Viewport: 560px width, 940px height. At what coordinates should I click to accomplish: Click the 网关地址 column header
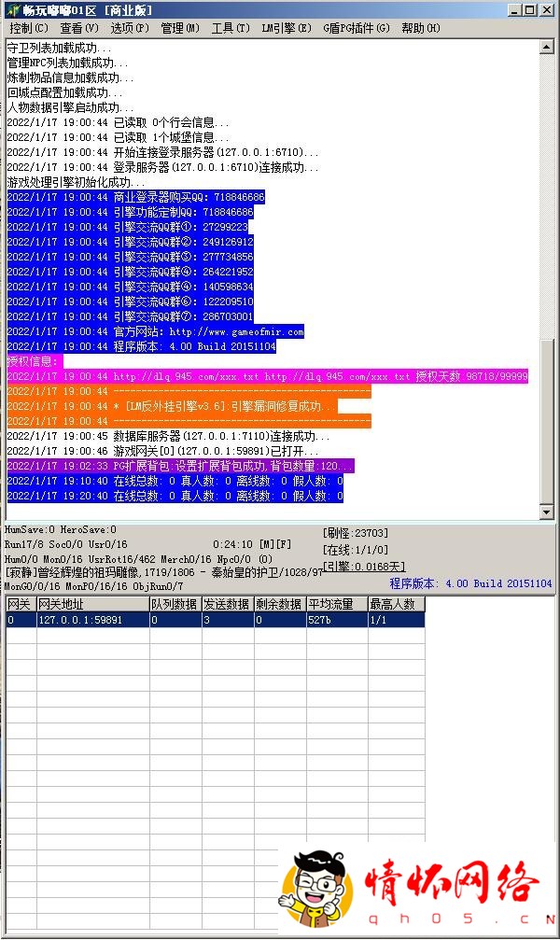92,604
